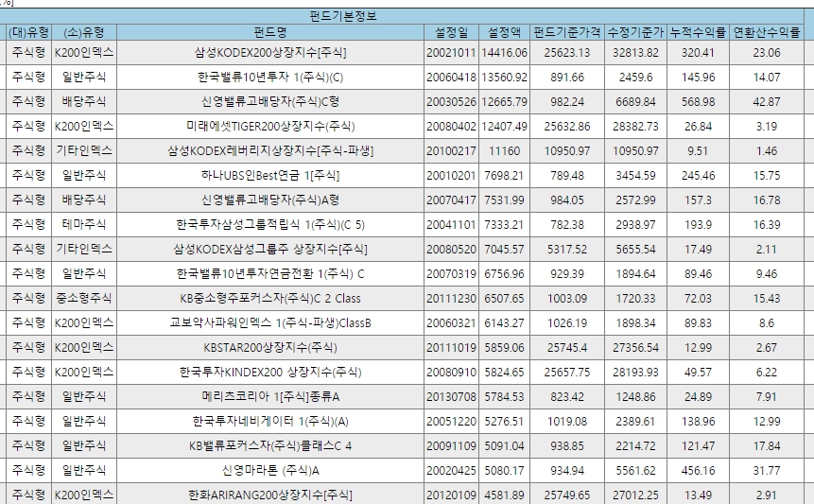814x504 pixels.
Task: Select fund 한국투자네비게이터 1(주식)(A)
Action: click(270, 421)
